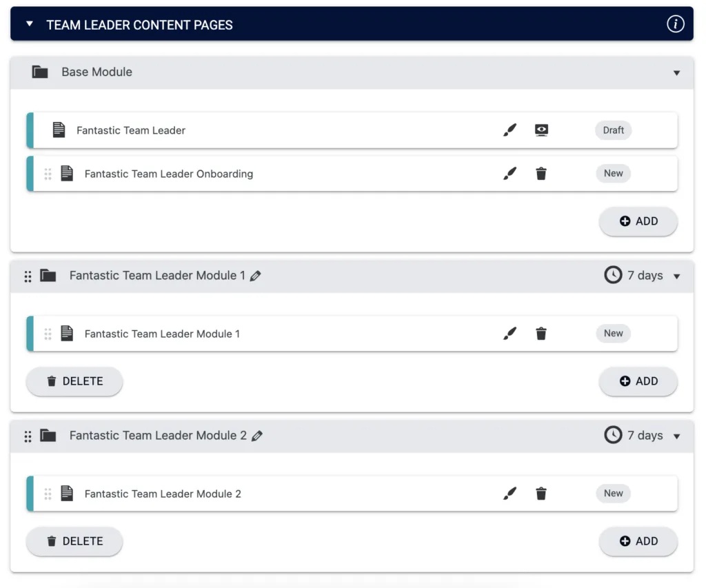Click the clock icon next to Module 1's 7 days
706x588 pixels.
(612, 275)
